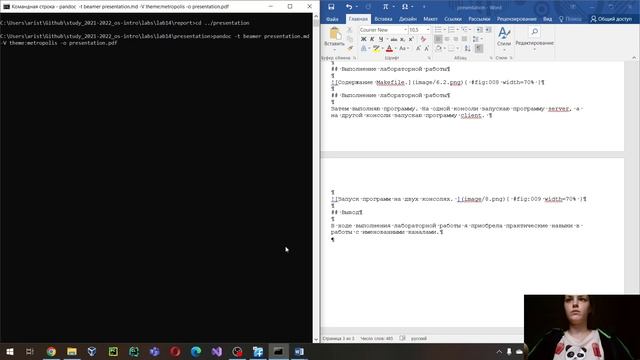Collapse the Word ribbon with the arrow
The height and width of the screenshot is (360, 640).
point(633,58)
